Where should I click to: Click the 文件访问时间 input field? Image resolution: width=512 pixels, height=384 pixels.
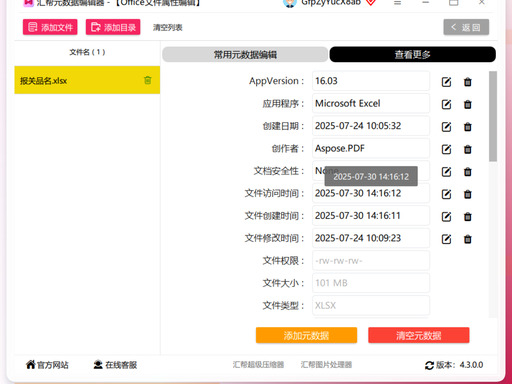click(371, 193)
